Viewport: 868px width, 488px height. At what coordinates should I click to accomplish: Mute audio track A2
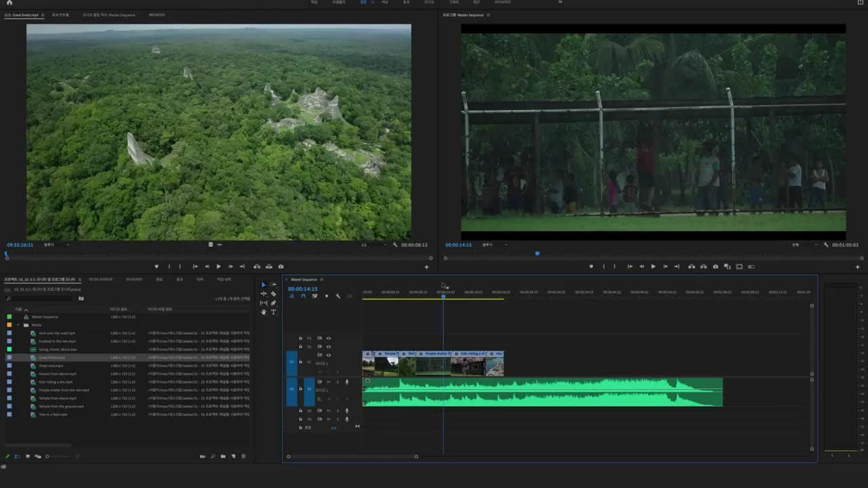coord(329,411)
